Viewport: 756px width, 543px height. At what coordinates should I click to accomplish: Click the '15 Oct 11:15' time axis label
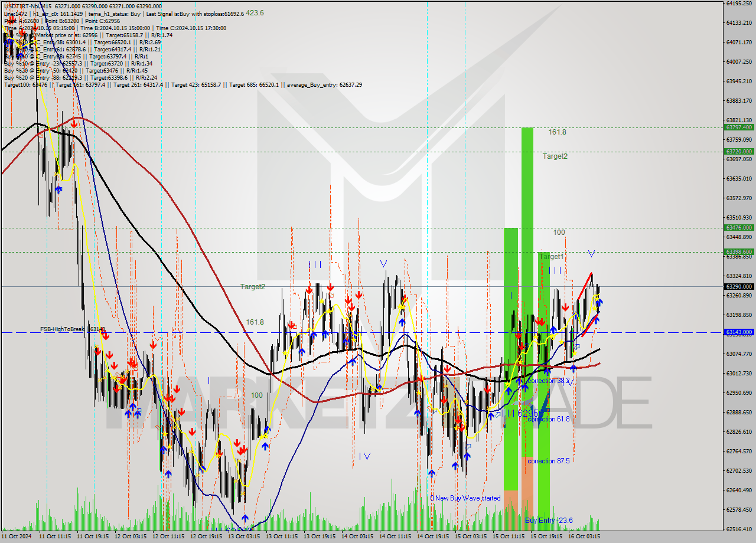(x=509, y=537)
